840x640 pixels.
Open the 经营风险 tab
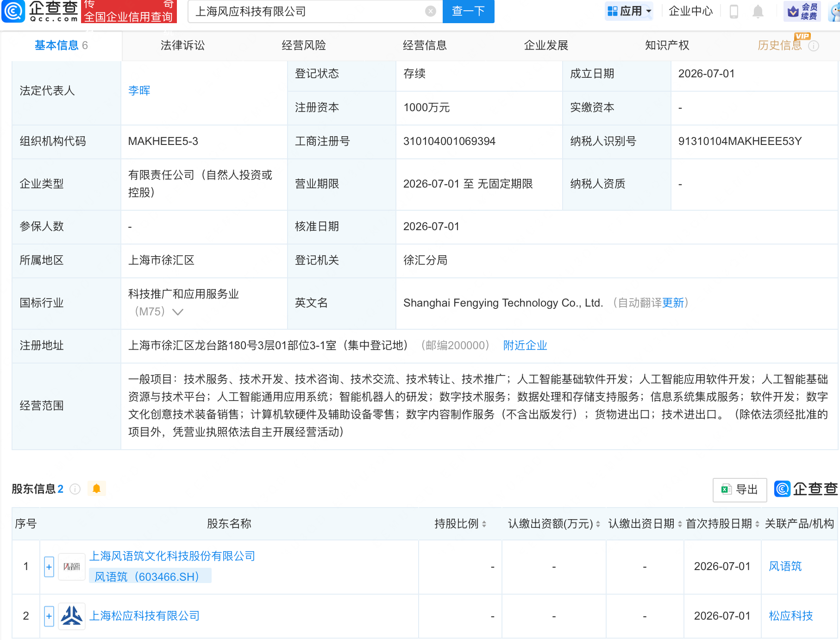coord(304,45)
